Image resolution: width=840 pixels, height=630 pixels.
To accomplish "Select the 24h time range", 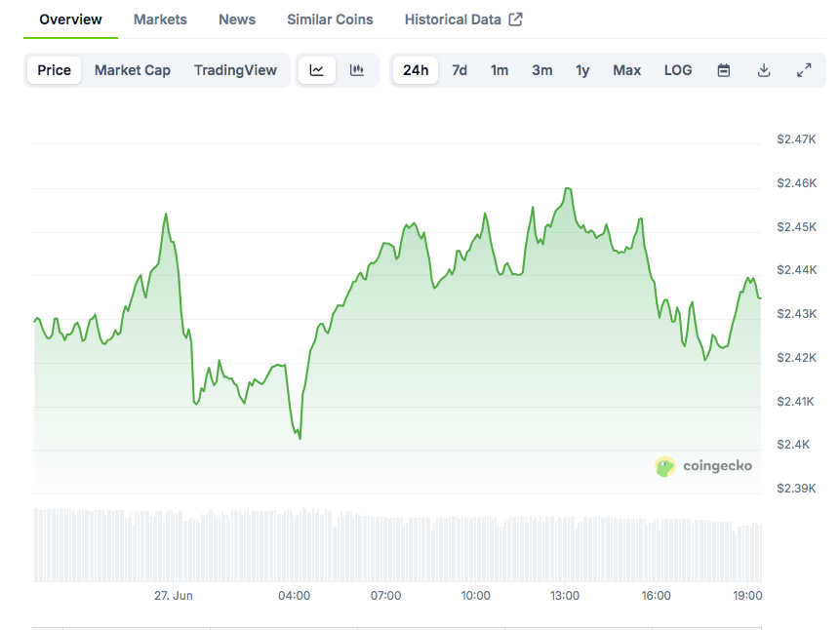I will [x=416, y=70].
